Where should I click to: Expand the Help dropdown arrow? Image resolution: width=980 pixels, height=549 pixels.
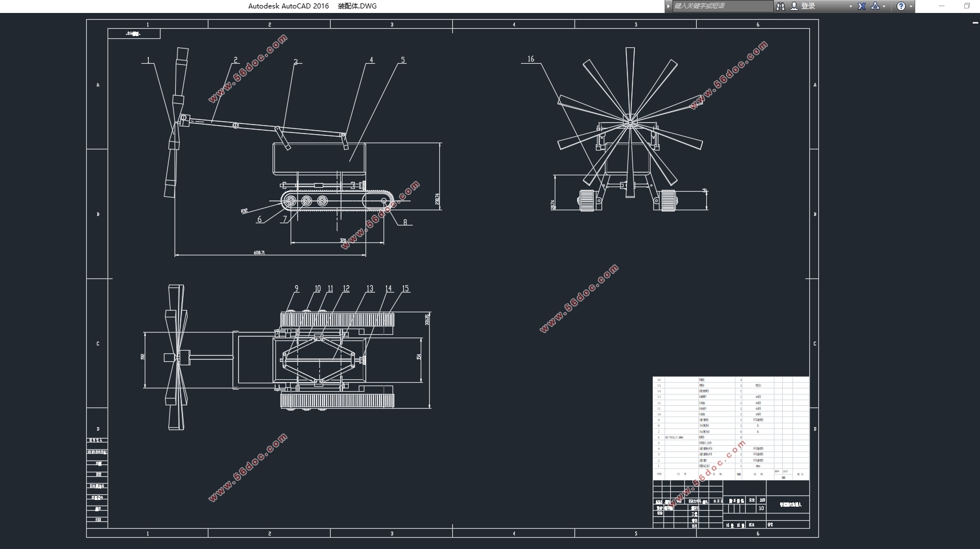coord(911,7)
